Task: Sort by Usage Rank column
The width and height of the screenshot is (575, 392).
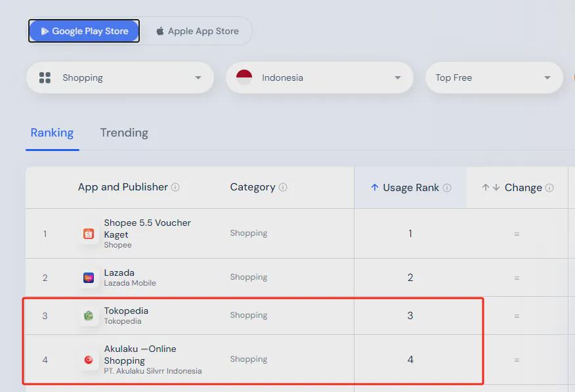Action: pos(410,187)
